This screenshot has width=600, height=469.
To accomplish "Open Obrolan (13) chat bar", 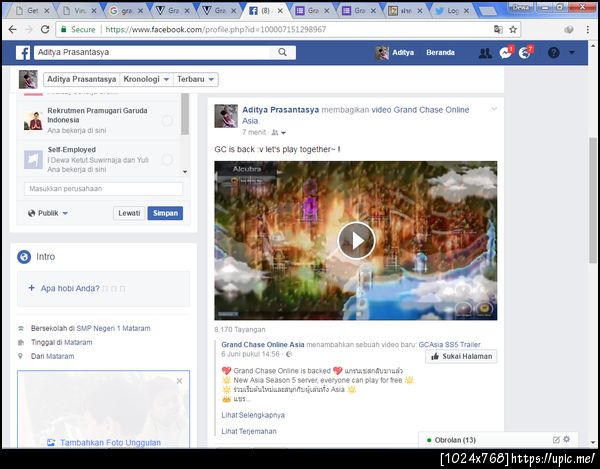I will click(455, 440).
